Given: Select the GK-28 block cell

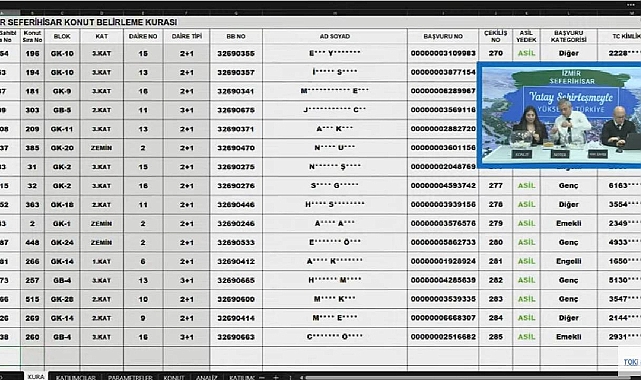Looking at the screenshot, I should pyautogui.click(x=62, y=299).
